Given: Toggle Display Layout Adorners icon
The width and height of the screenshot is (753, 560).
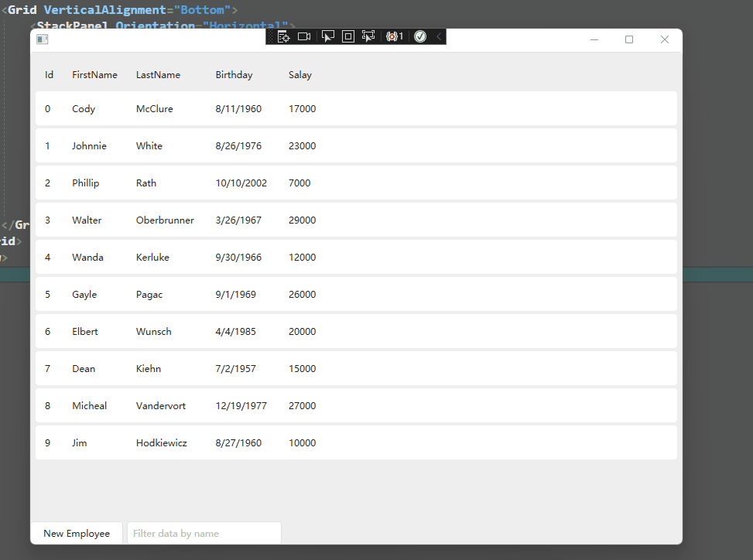Looking at the screenshot, I should click(x=348, y=36).
